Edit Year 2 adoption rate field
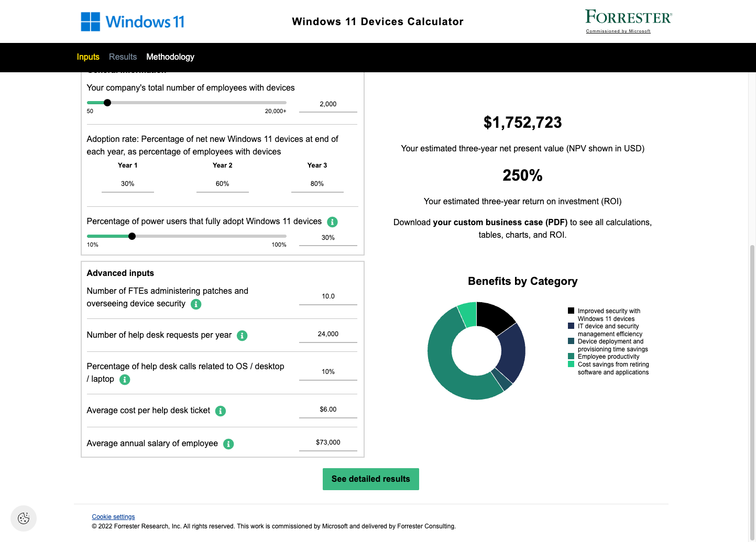 (x=223, y=184)
